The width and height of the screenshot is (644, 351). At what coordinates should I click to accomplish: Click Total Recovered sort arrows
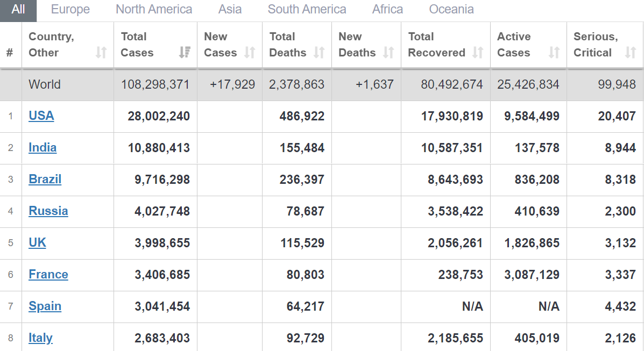tap(478, 53)
